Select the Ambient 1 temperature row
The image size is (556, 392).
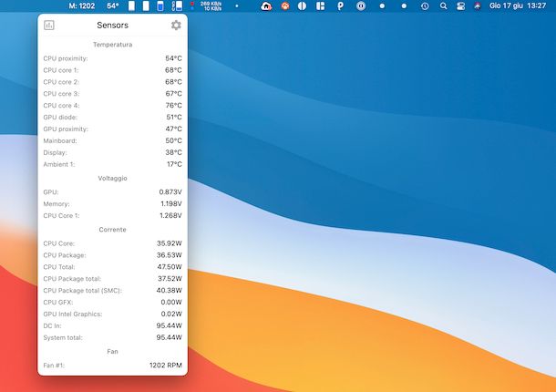tap(112, 164)
